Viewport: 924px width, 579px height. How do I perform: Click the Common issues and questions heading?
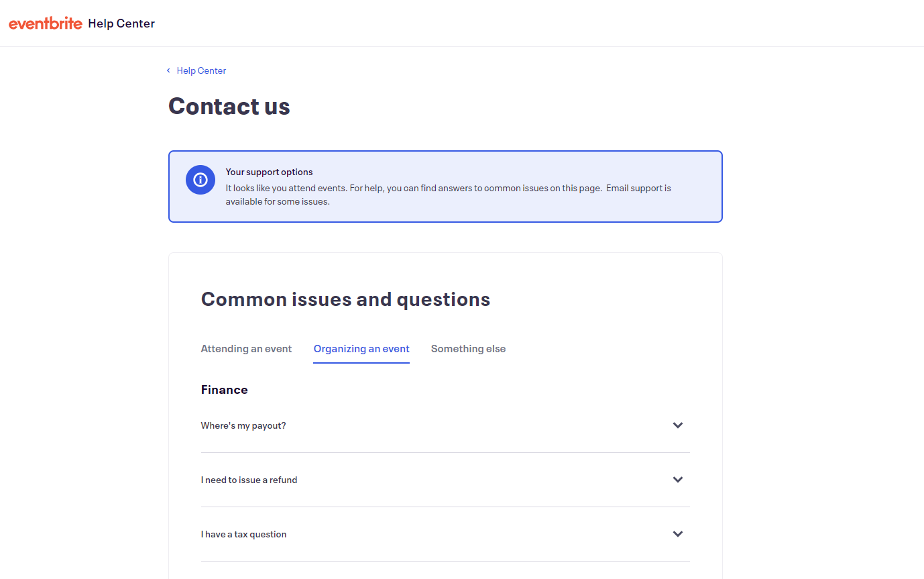(345, 299)
